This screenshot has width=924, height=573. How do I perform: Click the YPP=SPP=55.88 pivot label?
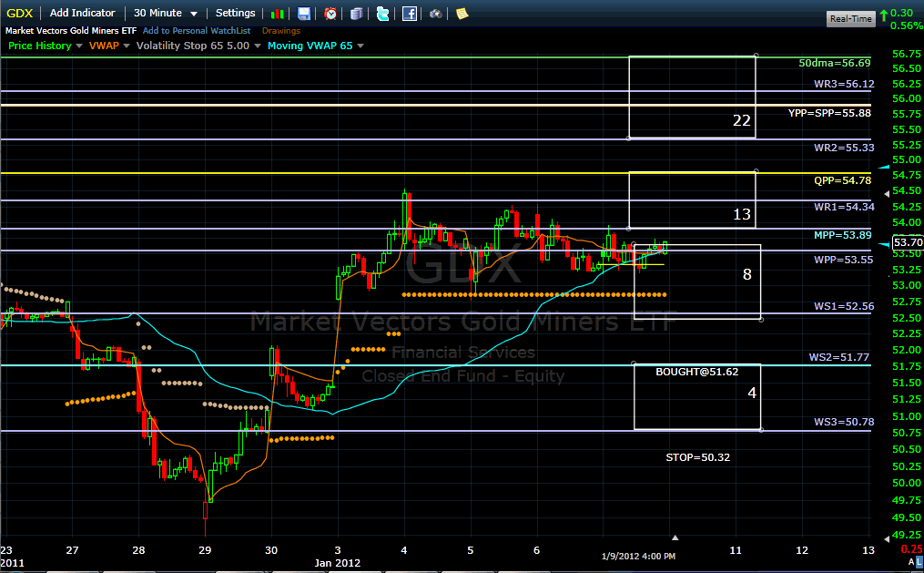(x=829, y=113)
